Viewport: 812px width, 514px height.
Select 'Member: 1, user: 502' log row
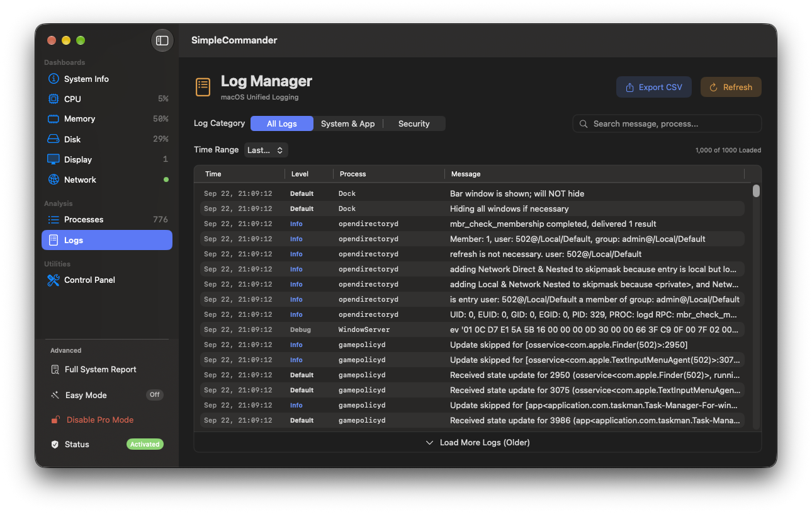(472, 239)
